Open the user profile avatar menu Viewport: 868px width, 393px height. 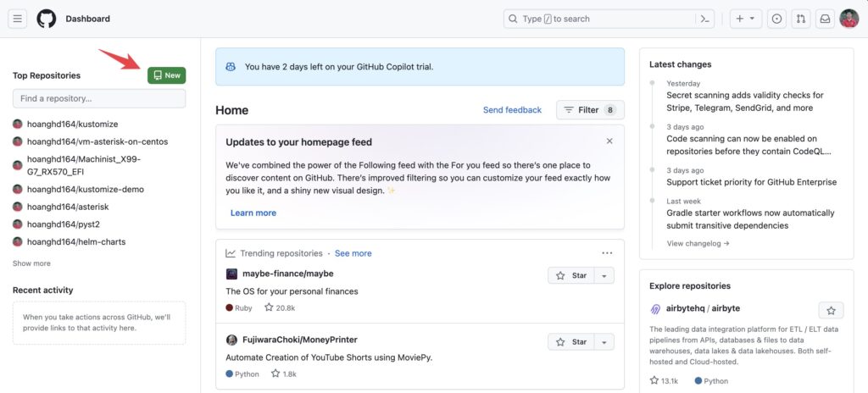tap(849, 19)
